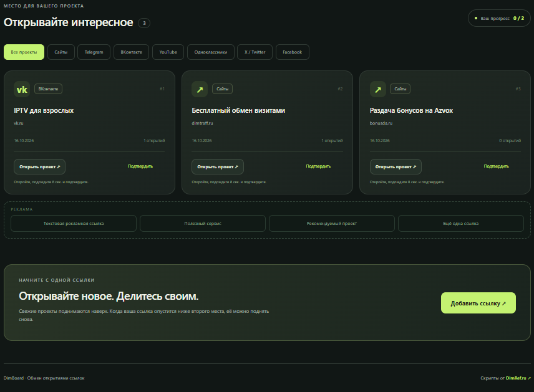Click the Ещё одна ссылка ad
The width and height of the screenshot is (534, 392).
pyautogui.click(x=461, y=224)
